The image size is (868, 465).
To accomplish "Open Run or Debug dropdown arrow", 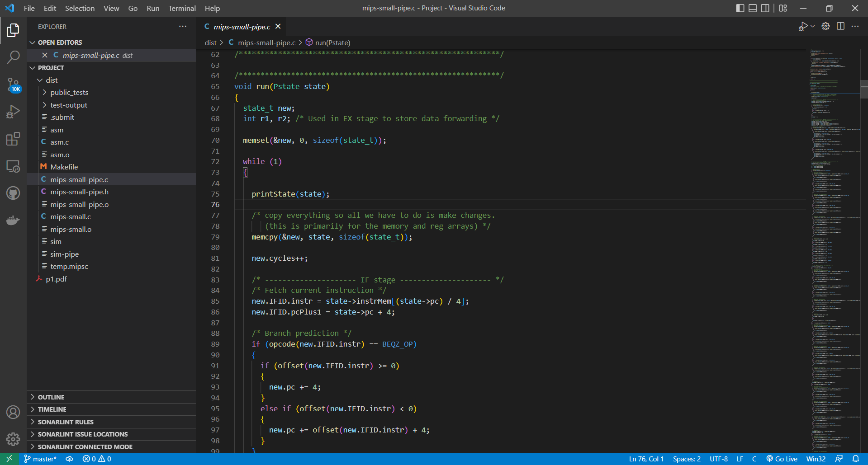I will coord(813,26).
